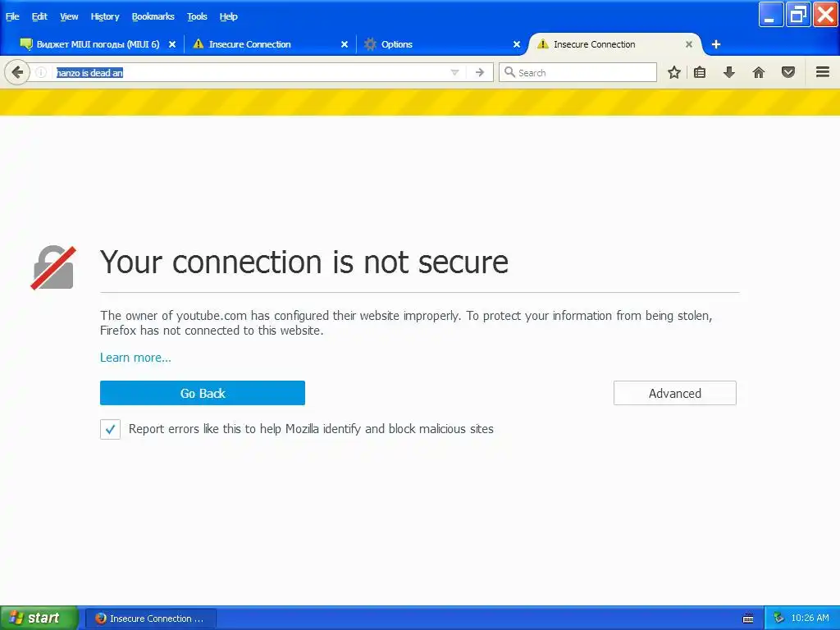Image resolution: width=840 pixels, height=630 pixels.
Task: Bookmark this page with the star icon
Action: click(674, 72)
